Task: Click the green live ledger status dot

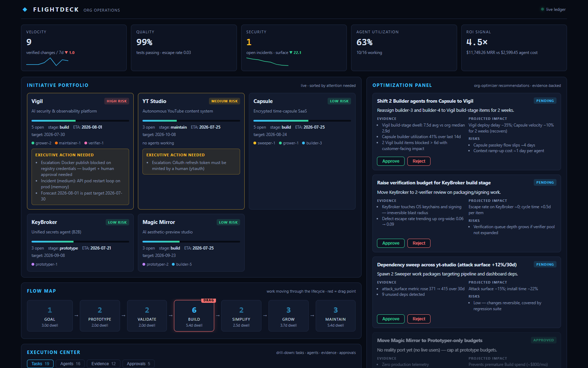Action: click(542, 9)
